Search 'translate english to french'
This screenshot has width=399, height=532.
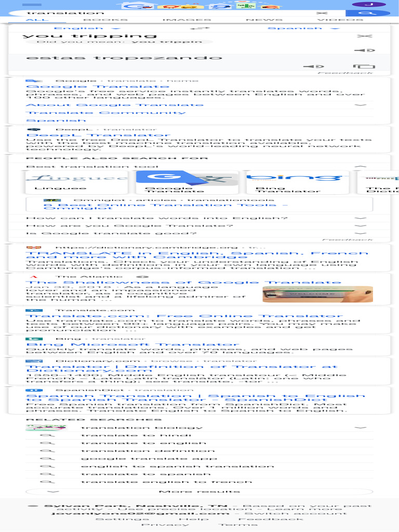point(167,482)
